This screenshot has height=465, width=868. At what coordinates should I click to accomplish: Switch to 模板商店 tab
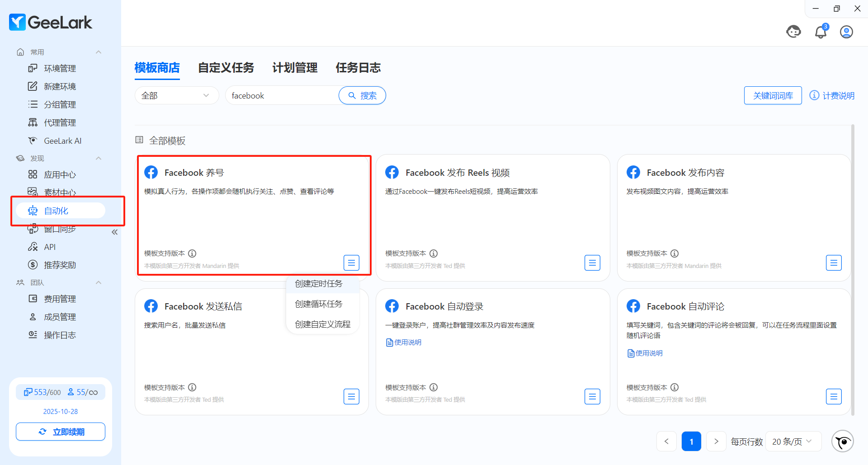(157, 68)
